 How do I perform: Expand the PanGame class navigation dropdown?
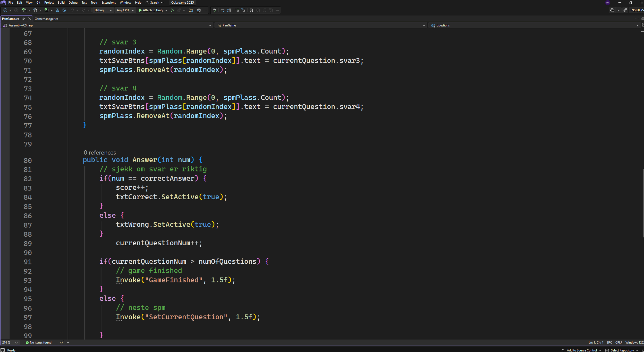[424, 25]
